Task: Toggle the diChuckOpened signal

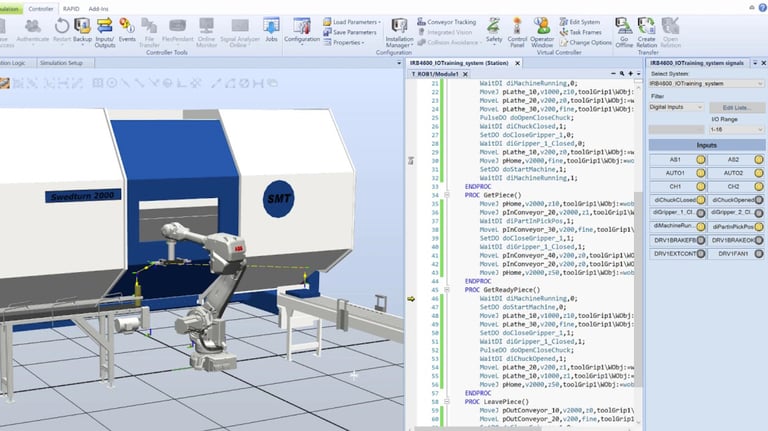Action: pos(736,200)
